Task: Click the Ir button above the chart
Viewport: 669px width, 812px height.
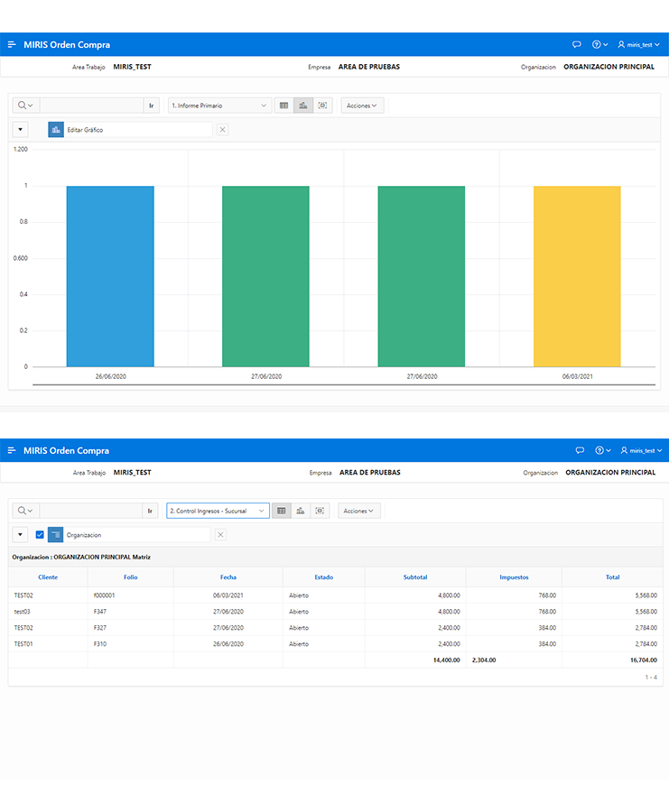Action: tap(152, 106)
